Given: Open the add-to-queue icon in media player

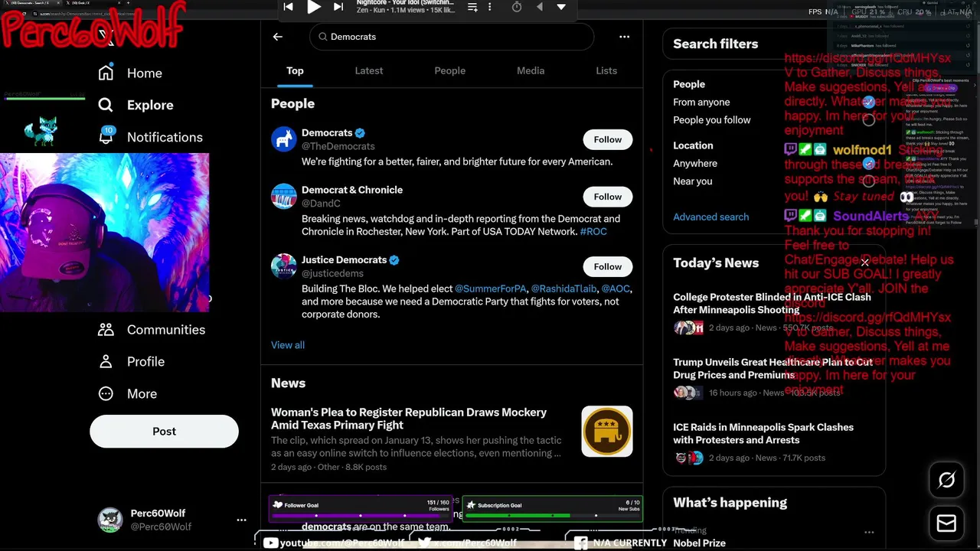Looking at the screenshot, I should (472, 7).
